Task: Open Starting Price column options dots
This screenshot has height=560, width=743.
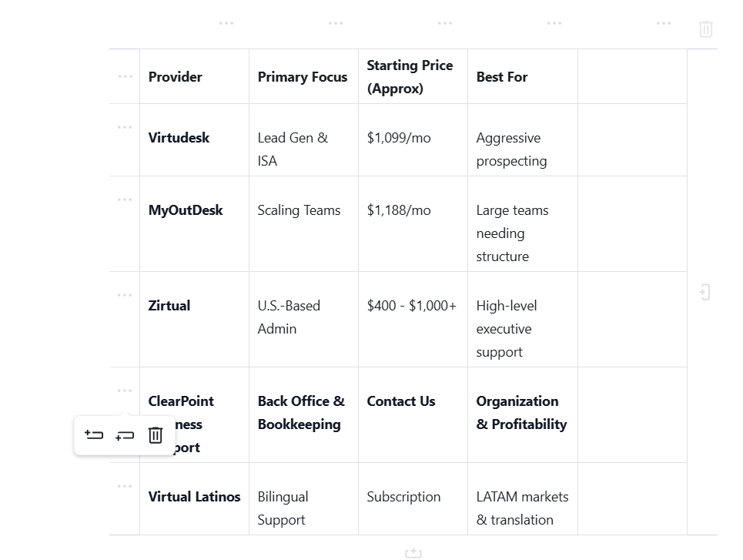Action: [x=445, y=23]
